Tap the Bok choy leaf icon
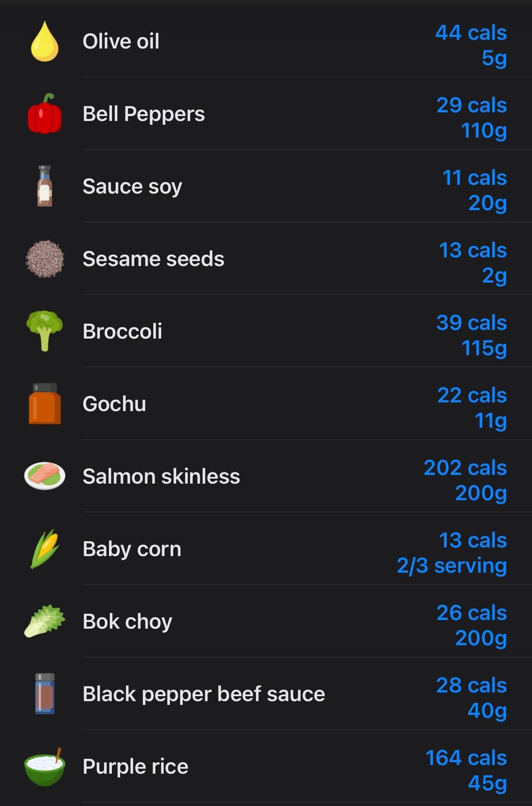The height and width of the screenshot is (806, 532). pyautogui.click(x=45, y=621)
